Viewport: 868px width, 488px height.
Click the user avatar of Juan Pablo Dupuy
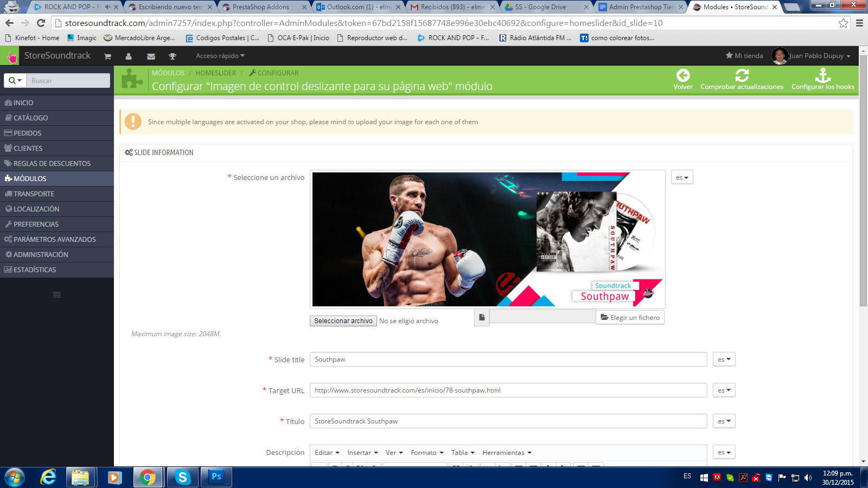[780, 56]
